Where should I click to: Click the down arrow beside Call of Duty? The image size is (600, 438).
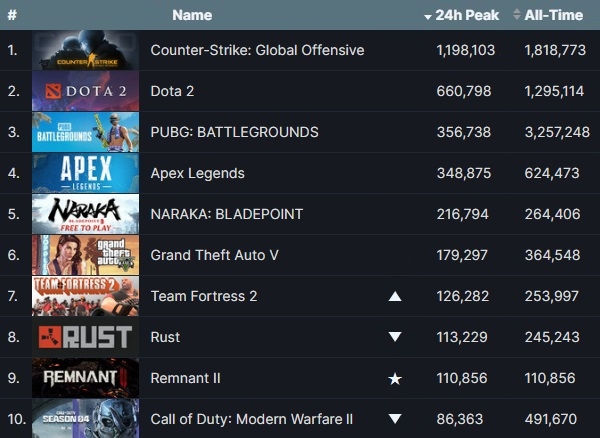click(x=395, y=419)
